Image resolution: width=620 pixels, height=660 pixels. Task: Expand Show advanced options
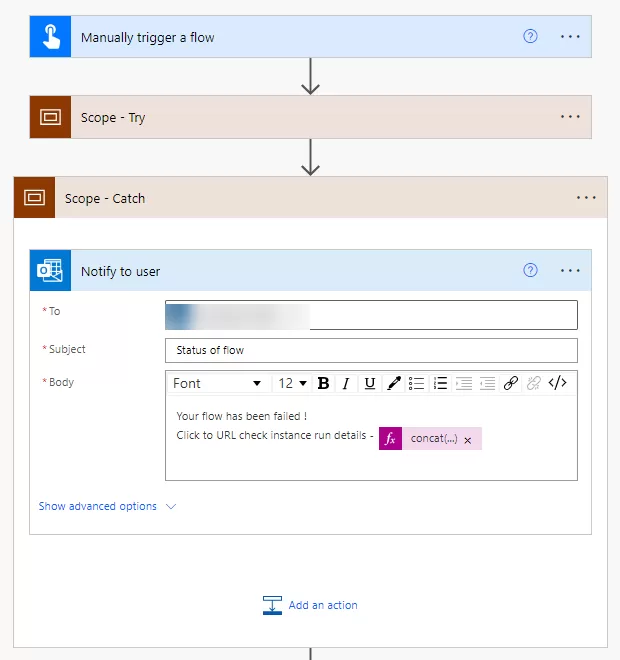107,506
